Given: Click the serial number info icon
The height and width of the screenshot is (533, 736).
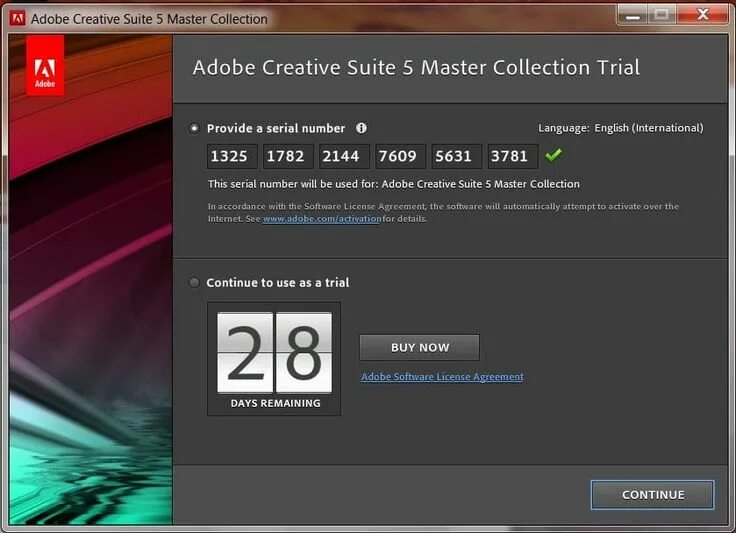Looking at the screenshot, I should click(361, 128).
